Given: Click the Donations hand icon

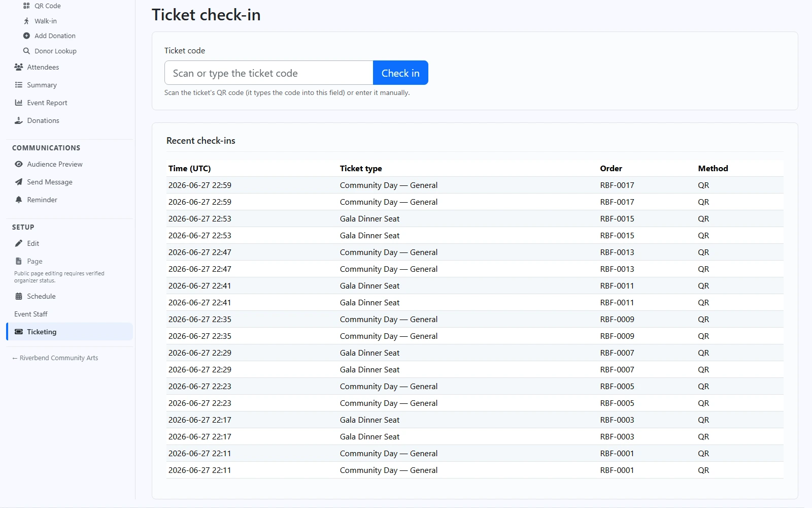Looking at the screenshot, I should (19, 120).
